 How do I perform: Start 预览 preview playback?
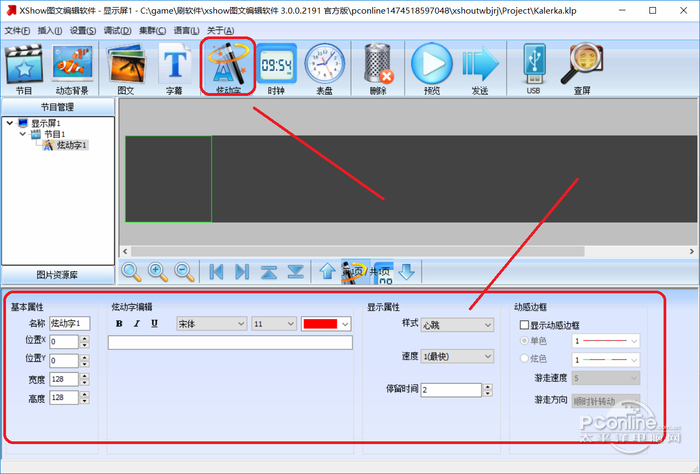point(431,69)
